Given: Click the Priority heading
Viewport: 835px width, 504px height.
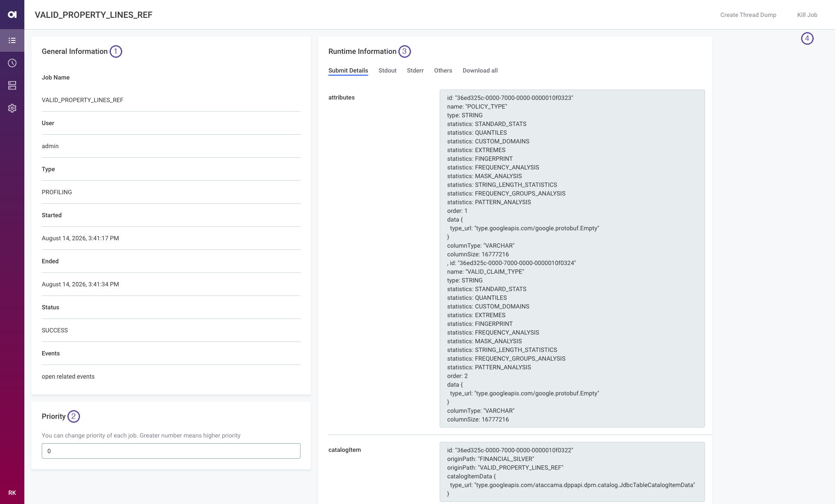Looking at the screenshot, I should (53, 416).
